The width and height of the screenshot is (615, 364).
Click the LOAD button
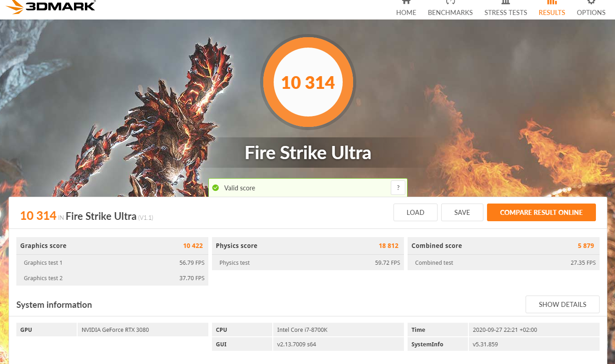(415, 212)
